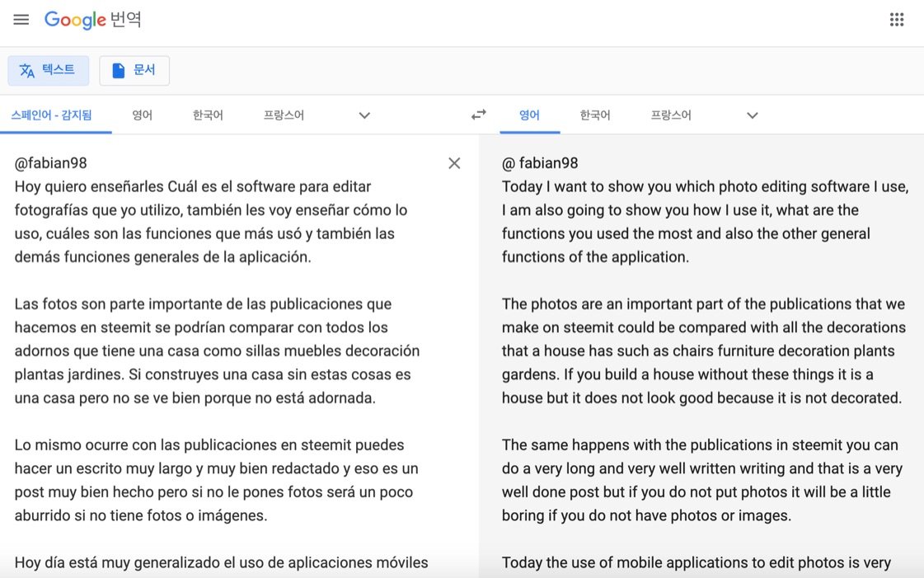Click translation paragraph 'The same happens with the publications'
Viewport: 924px width, 578px height.
click(x=701, y=480)
